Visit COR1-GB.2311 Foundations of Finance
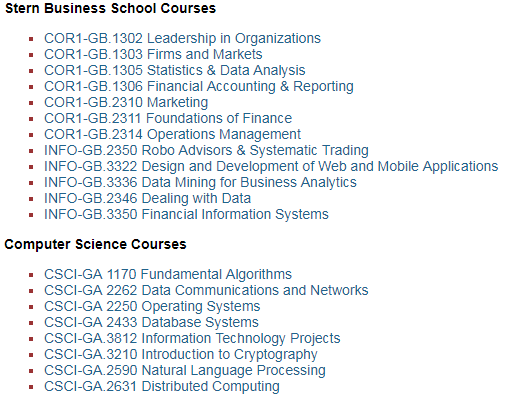The height and width of the screenshot is (399, 522). click(168, 118)
